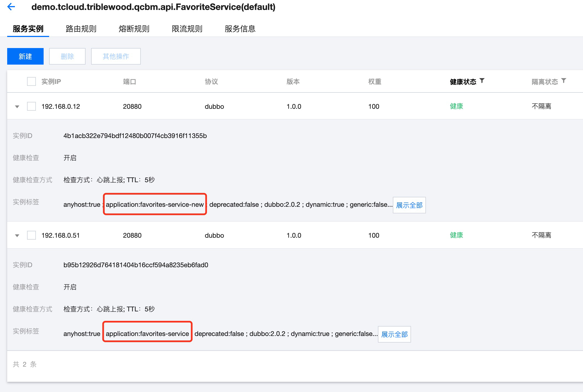Click the application:favorites-service tag in second instance
Image resolution: width=583 pixels, height=392 pixels.
tap(147, 334)
